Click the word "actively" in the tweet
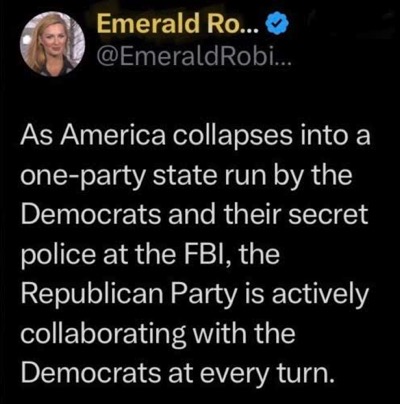Image resolution: width=400 pixels, height=404 pixels. pos(320,295)
